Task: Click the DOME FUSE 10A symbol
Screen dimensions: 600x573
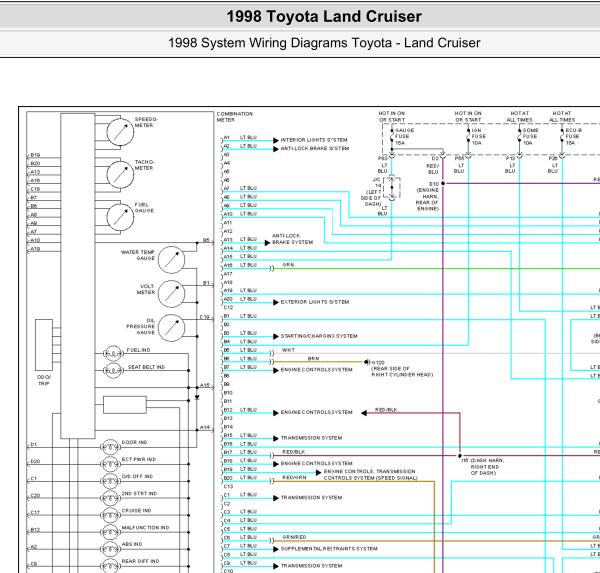Action: [x=519, y=136]
